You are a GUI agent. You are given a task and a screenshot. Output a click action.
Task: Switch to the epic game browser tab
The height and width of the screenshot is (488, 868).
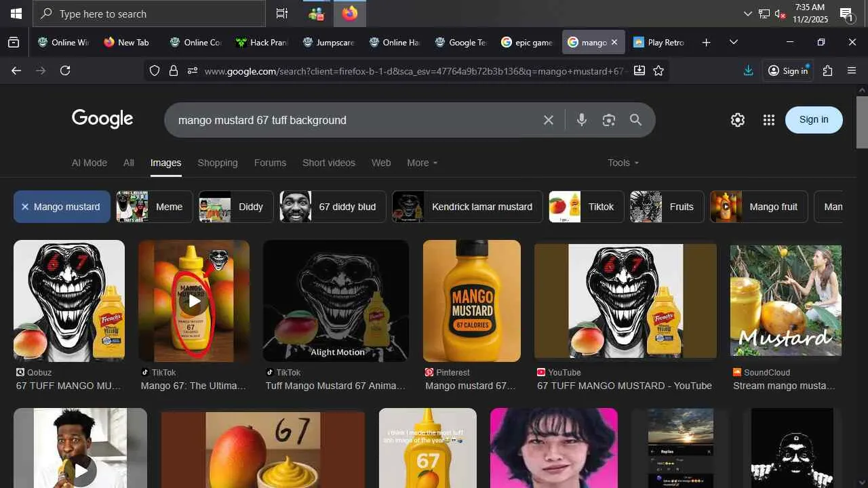[528, 42]
